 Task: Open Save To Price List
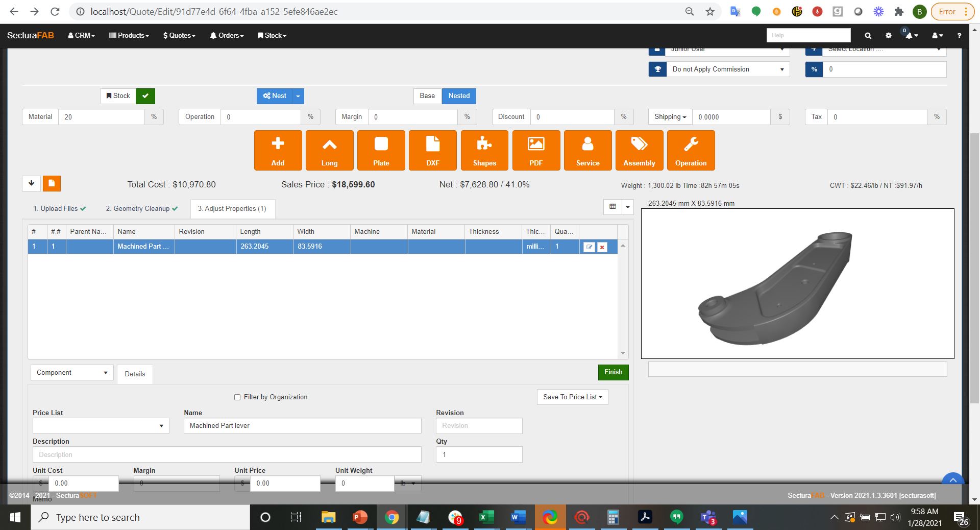pyautogui.click(x=572, y=397)
